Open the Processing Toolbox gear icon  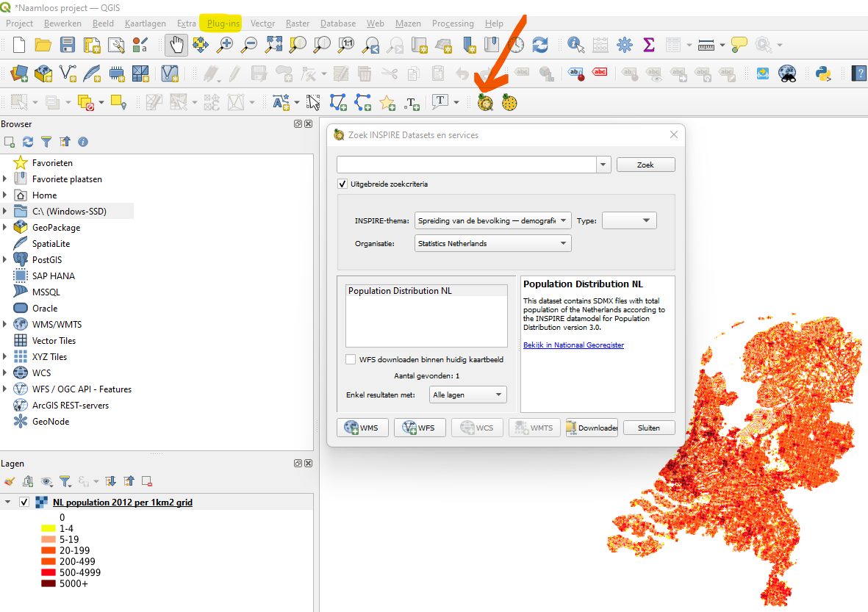[625, 45]
